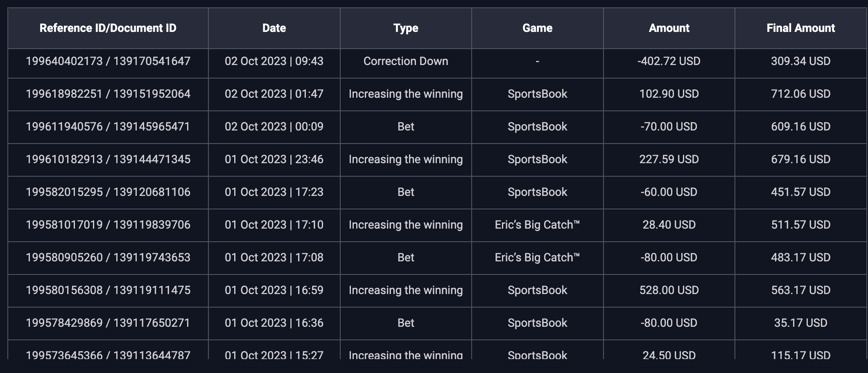Click the Type column header
This screenshot has width=868, height=373.
(x=406, y=28)
